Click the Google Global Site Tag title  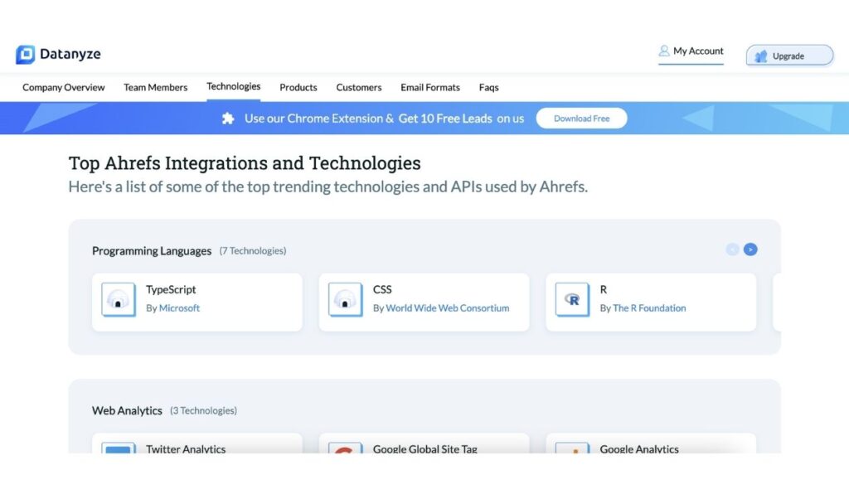tap(425, 448)
